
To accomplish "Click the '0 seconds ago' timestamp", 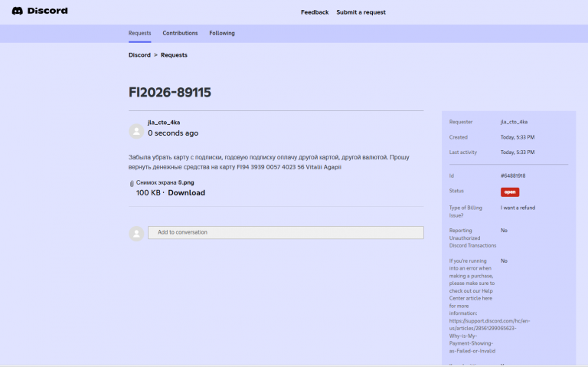I will point(173,133).
